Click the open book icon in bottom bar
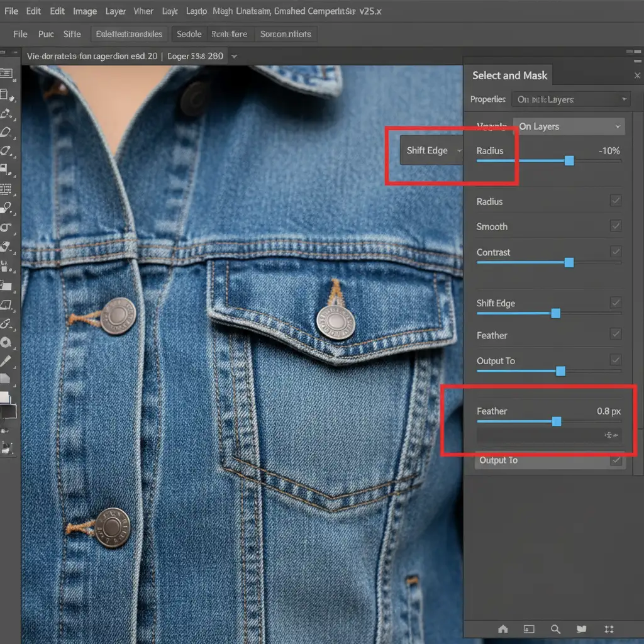The height and width of the screenshot is (644, 644). 582,629
